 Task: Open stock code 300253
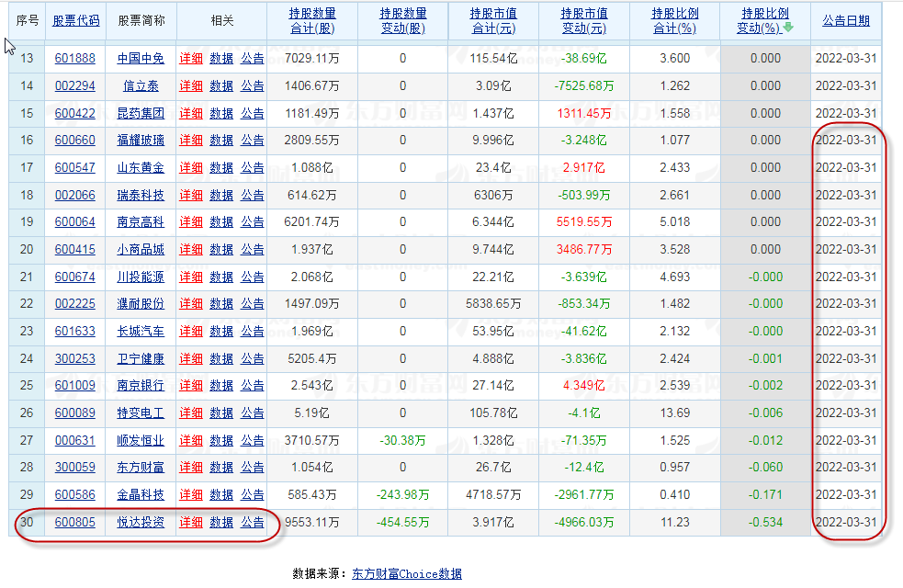[74, 359]
